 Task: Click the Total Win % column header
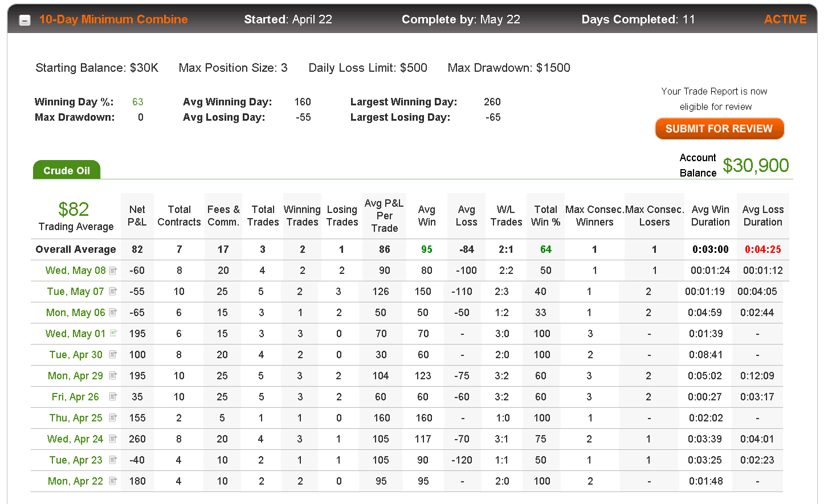[x=546, y=216]
